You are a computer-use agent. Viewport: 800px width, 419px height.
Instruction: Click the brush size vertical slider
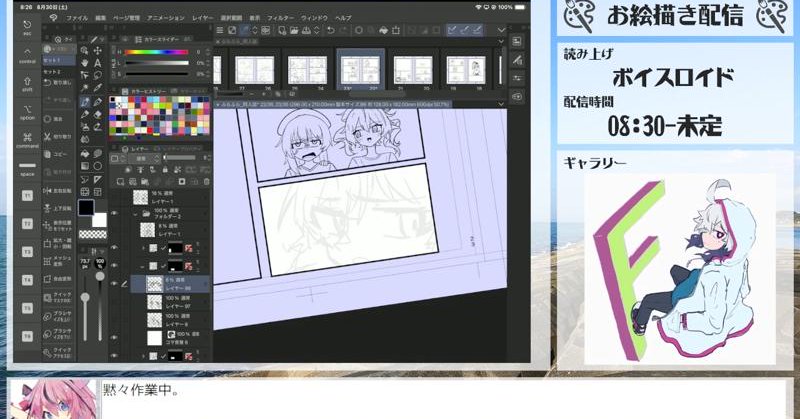(85, 309)
